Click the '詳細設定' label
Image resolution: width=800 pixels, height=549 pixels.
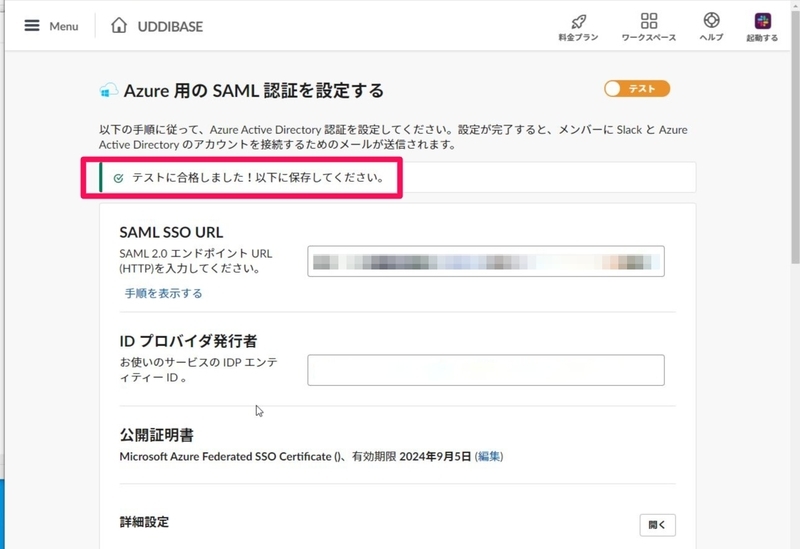click(x=144, y=522)
